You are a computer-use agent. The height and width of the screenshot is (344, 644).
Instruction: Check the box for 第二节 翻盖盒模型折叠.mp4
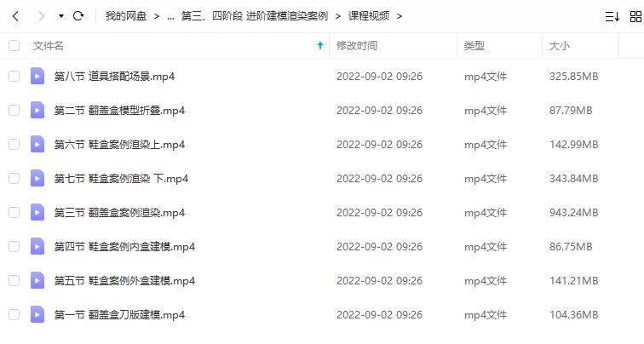coord(14,110)
